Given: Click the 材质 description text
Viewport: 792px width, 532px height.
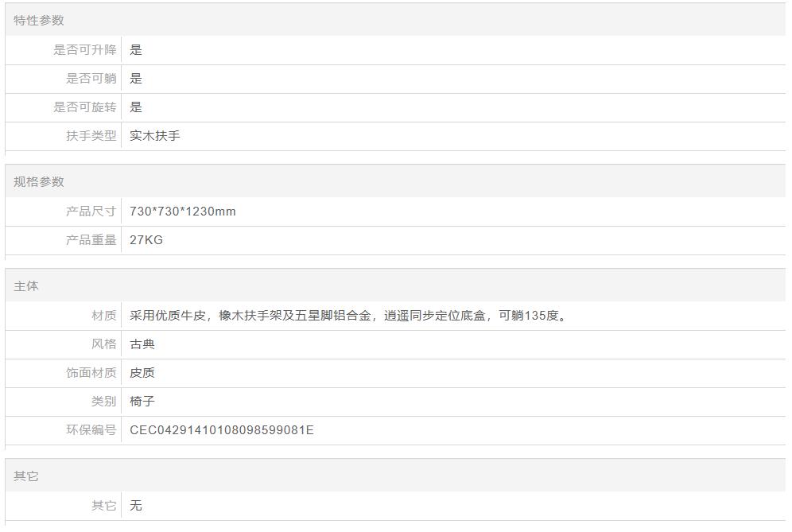Looking at the screenshot, I should click(348, 316).
